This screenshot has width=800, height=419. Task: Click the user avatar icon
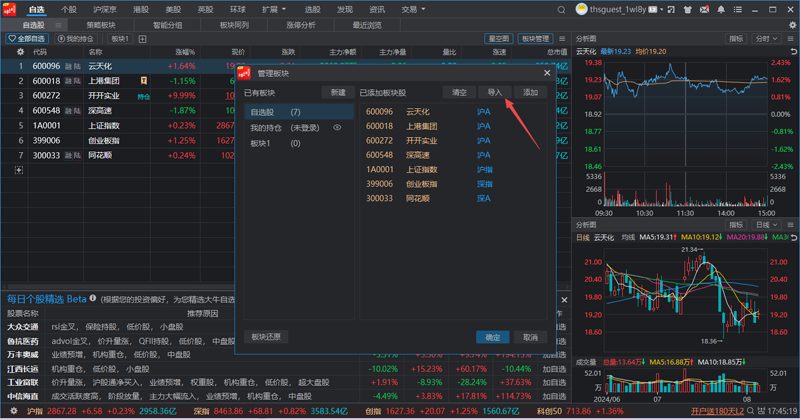(582, 9)
